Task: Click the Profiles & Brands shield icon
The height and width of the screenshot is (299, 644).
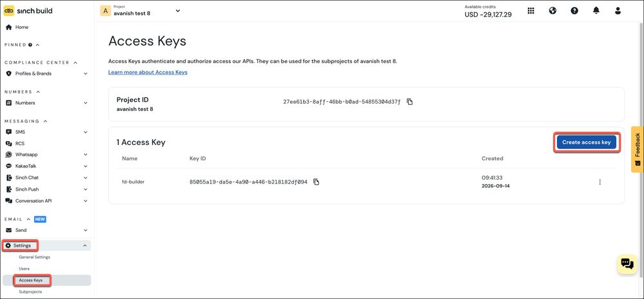Action: 8,73
